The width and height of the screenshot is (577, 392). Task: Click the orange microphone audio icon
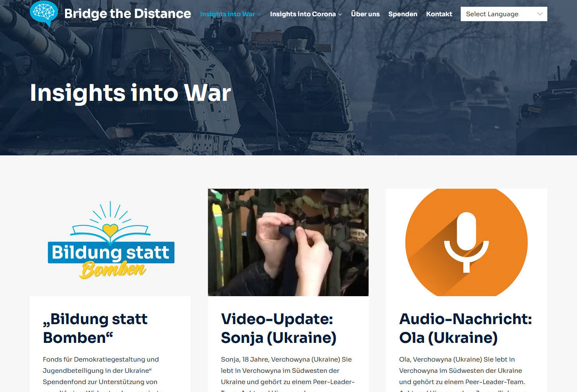point(466,242)
